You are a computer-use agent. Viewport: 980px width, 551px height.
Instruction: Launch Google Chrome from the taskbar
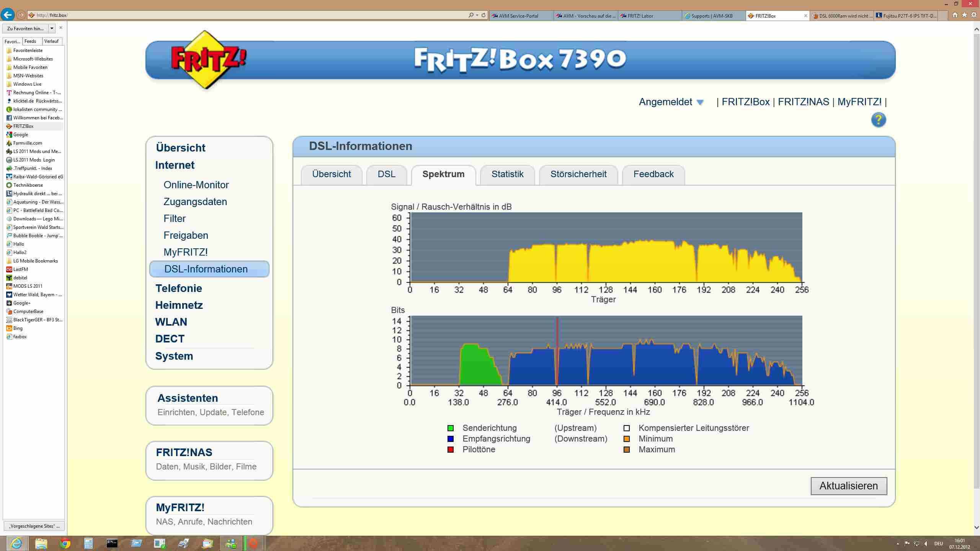click(x=65, y=543)
